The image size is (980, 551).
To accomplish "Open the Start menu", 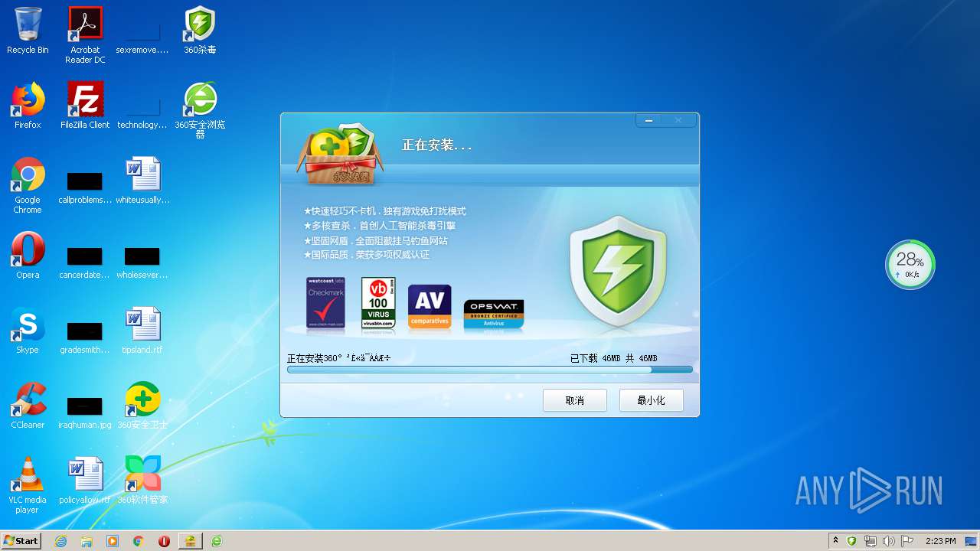I will 21,540.
